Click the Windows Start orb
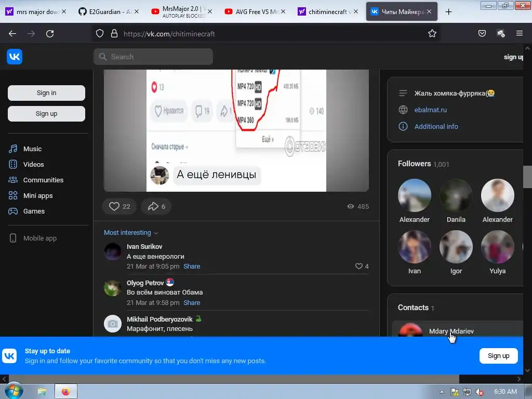Viewport: 532px width, 399px height. (x=14, y=391)
